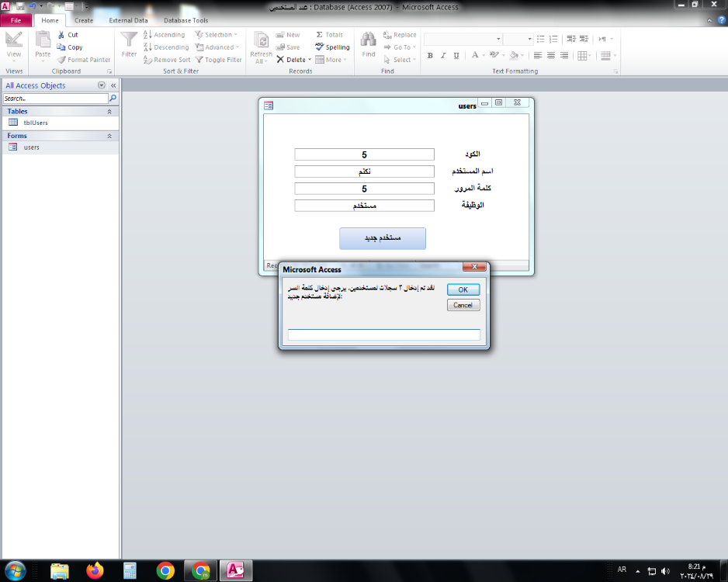Click the Help question mark icon
The width and height of the screenshot is (728, 582).
coord(722,20)
